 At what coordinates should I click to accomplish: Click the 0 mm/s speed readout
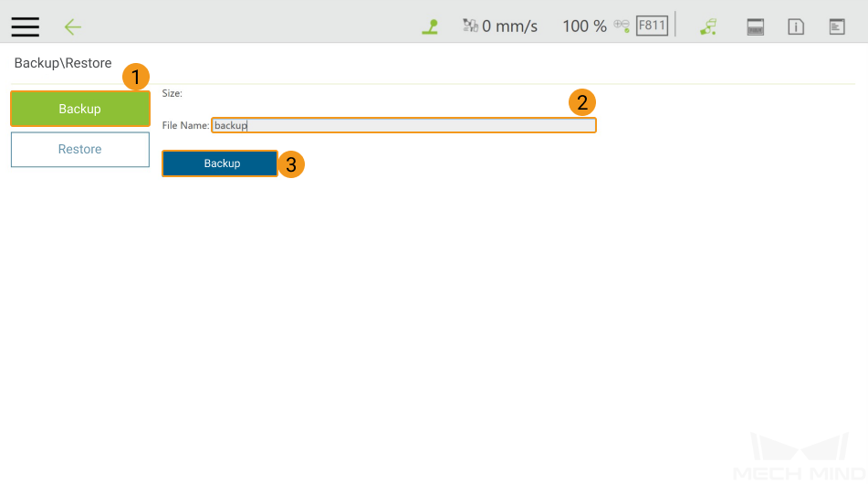click(510, 26)
